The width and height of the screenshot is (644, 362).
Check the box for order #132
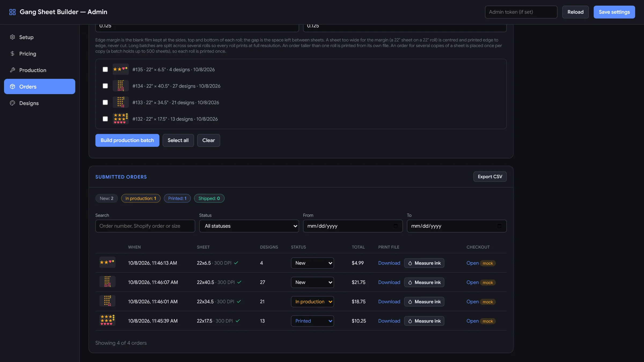(x=105, y=119)
